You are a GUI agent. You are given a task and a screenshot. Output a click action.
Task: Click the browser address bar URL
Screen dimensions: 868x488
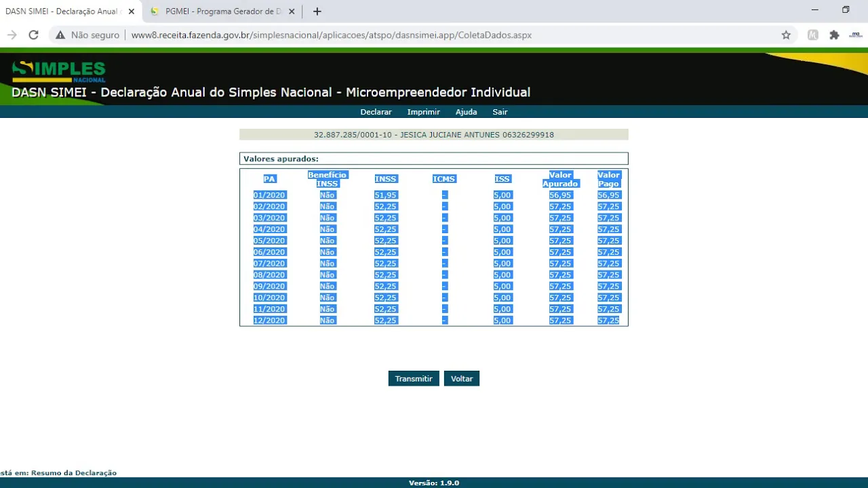(331, 35)
